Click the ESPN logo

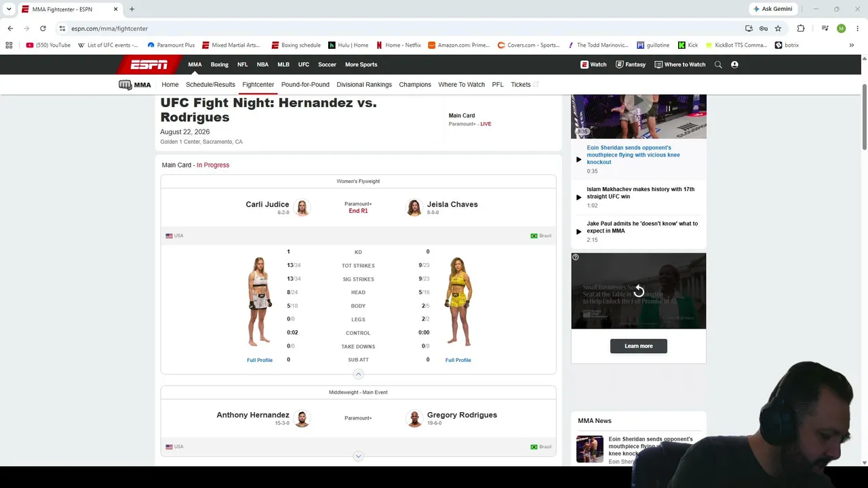click(149, 64)
